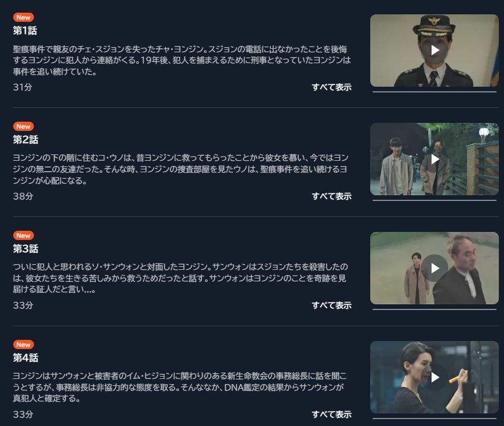
Task: Expand episode 4 description with すべて表示
Action: pos(332,414)
